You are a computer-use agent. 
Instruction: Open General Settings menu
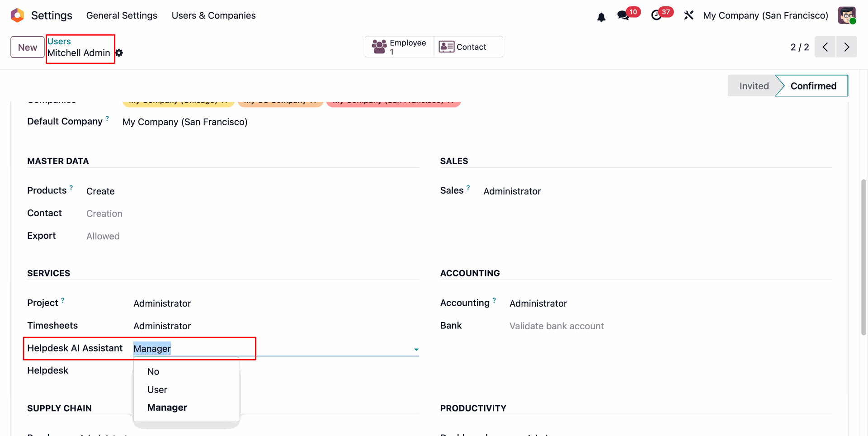click(x=122, y=15)
